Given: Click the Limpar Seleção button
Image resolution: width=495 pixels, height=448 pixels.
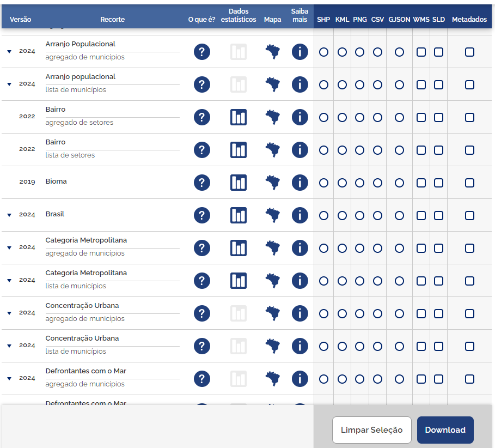Looking at the screenshot, I should pyautogui.click(x=371, y=430).
